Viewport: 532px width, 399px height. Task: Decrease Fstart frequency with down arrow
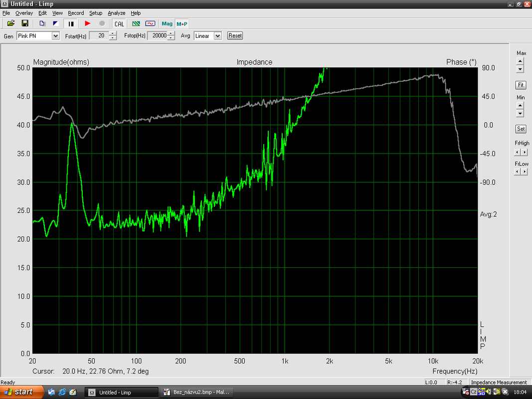(113, 38)
